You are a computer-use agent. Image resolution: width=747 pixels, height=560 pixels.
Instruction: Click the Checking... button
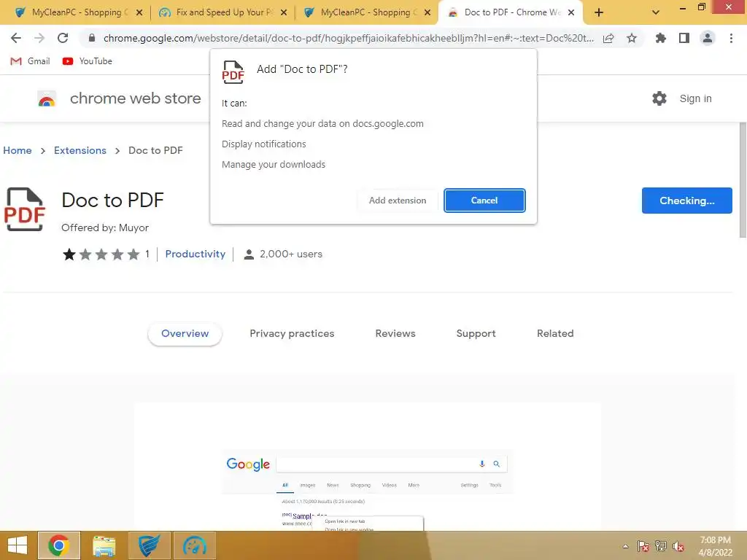tap(686, 201)
